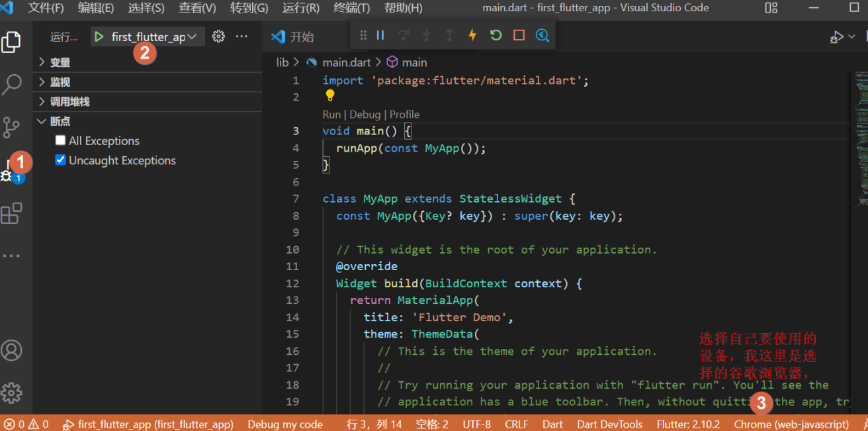The image size is (868, 431).
Task: Open the 编辑(E) menu
Action: click(x=96, y=8)
